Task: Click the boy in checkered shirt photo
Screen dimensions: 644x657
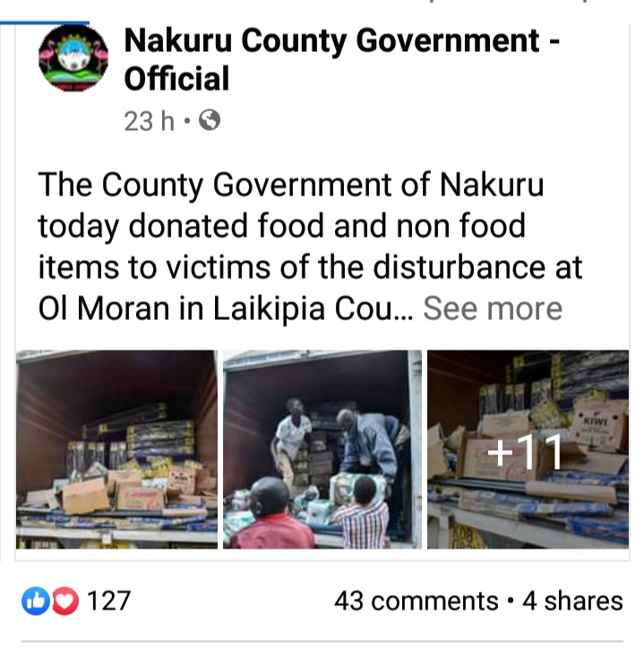Action: [x=363, y=512]
